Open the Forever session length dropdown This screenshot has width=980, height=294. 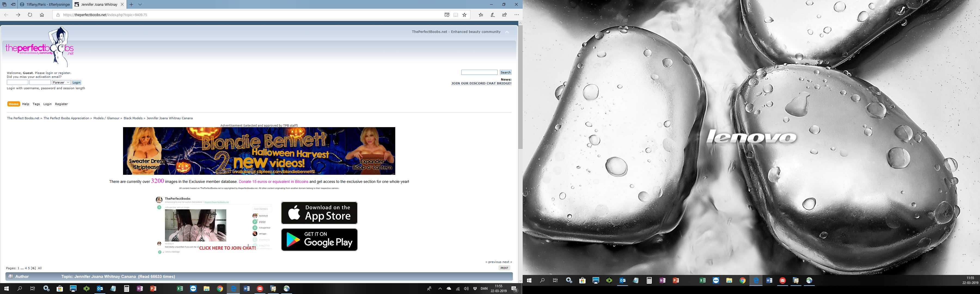(61, 82)
